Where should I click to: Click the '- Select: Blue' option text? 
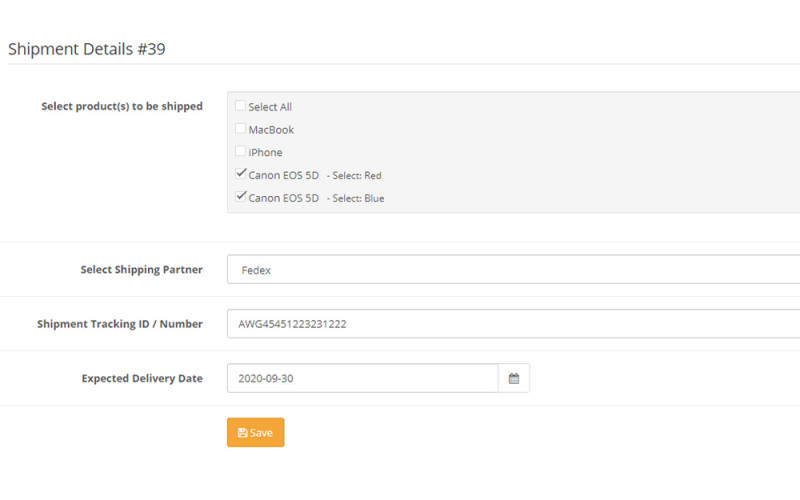[x=355, y=199]
